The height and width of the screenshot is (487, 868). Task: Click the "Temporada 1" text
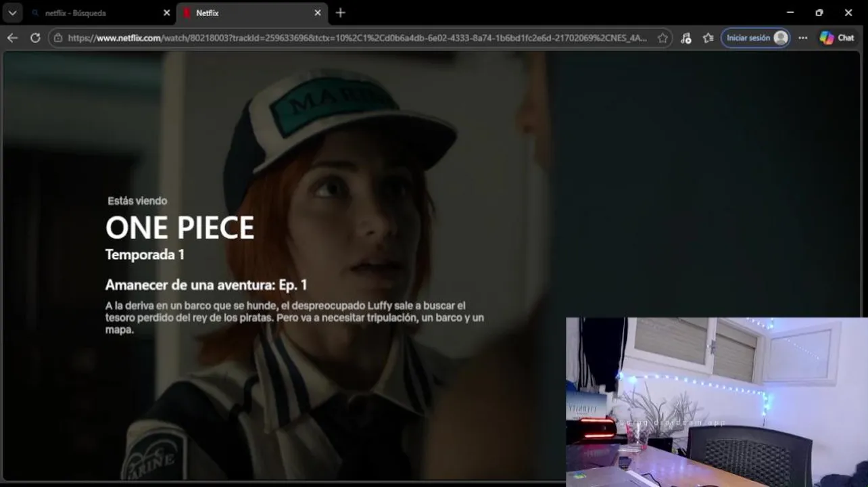(x=145, y=255)
